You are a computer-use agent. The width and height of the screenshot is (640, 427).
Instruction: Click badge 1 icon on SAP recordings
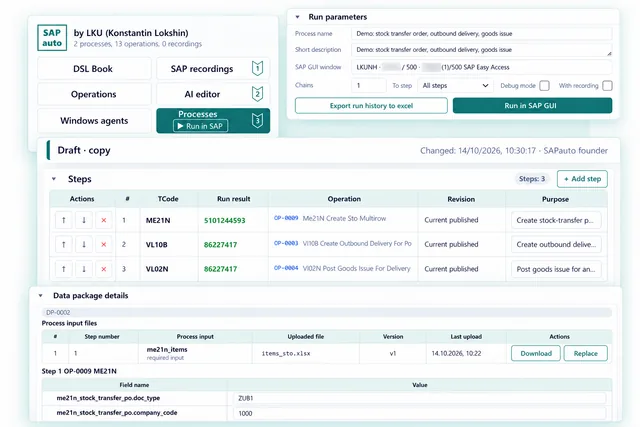click(x=257, y=68)
